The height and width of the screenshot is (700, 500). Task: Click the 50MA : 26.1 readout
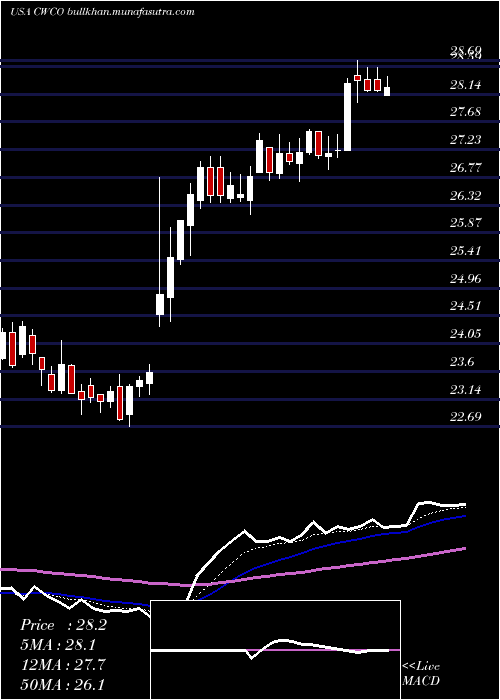(62, 684)
